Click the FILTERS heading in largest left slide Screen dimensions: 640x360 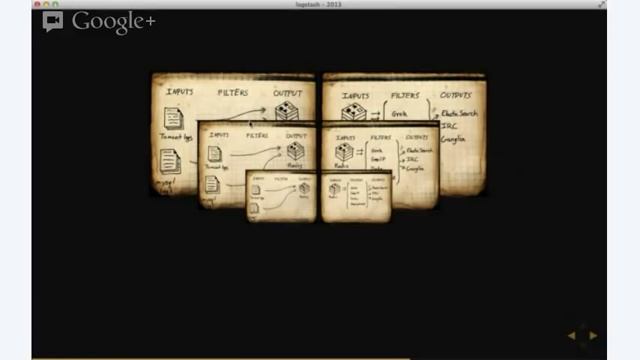tap(233, 93)
